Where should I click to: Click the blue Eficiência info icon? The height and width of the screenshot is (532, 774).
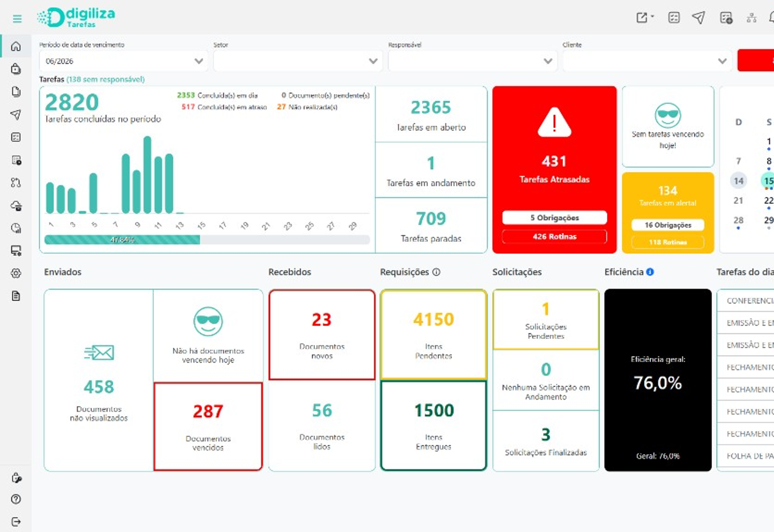[650, 272]
